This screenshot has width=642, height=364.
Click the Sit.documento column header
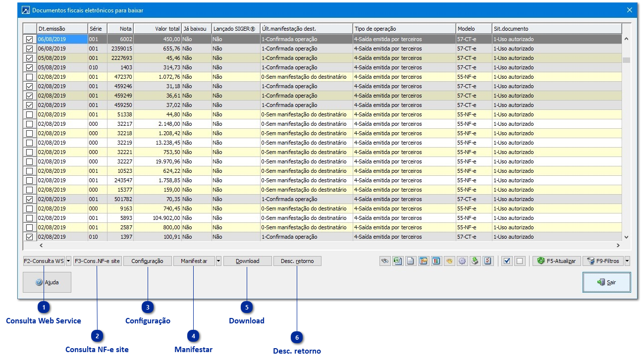coord(556,29)
